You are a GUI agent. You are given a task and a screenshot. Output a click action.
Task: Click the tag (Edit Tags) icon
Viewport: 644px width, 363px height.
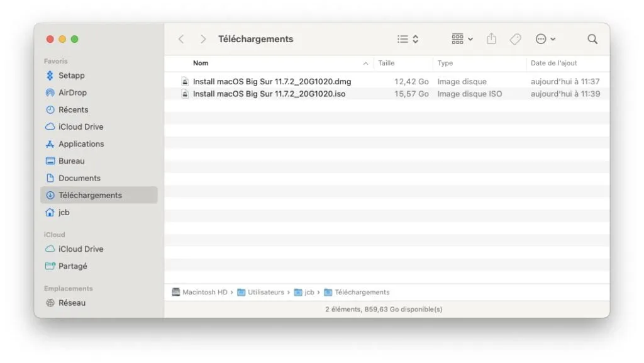coord(516,39)
